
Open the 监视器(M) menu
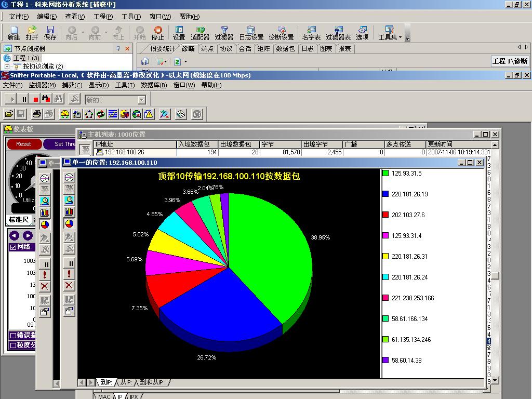[42, 85]
